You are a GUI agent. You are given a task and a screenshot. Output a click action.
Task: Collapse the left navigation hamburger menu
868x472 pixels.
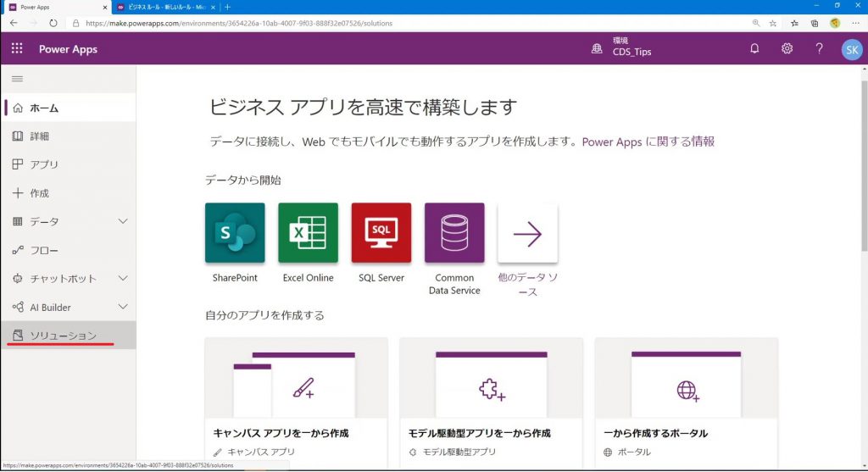click(17, 79)
